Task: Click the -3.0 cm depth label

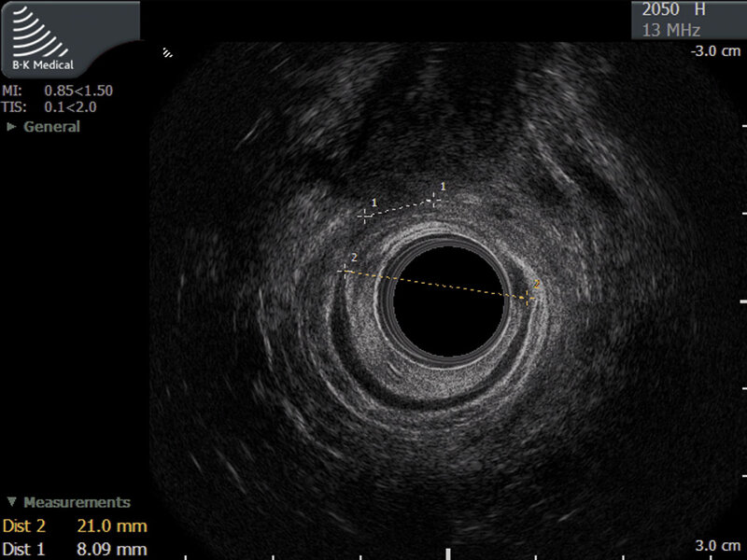Action: coord(716,51)
